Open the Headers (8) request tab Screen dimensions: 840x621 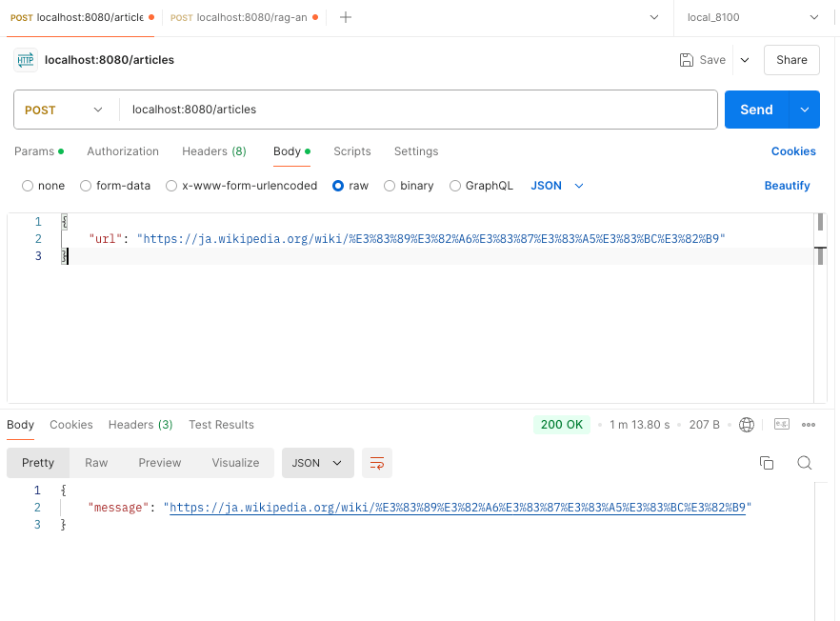[214, 151]
